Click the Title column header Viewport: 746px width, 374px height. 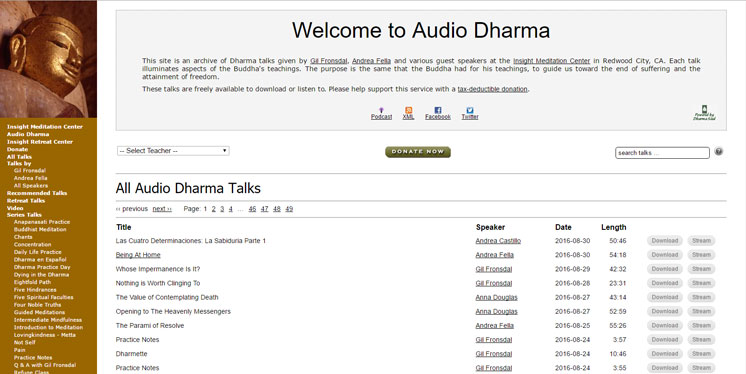point(124,227)
